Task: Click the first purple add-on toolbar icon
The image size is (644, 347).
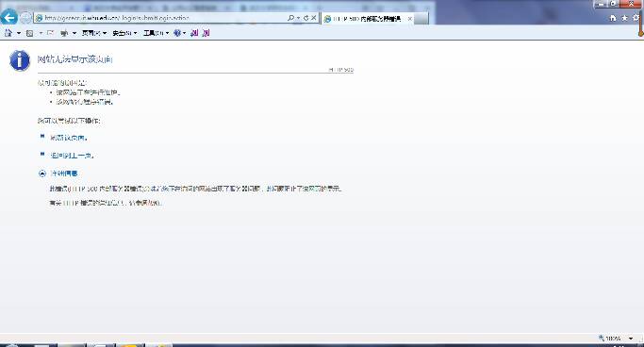Action: (x=194, y=33)
